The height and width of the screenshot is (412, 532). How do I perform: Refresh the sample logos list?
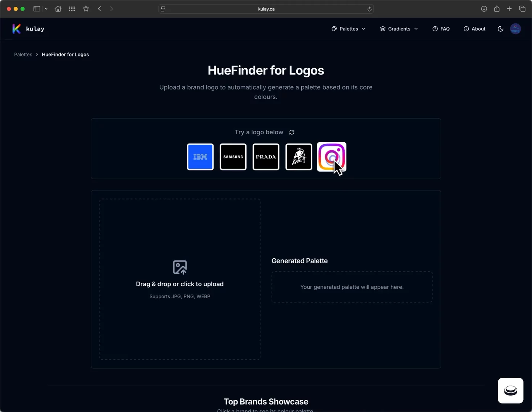[x=292, y=132]
